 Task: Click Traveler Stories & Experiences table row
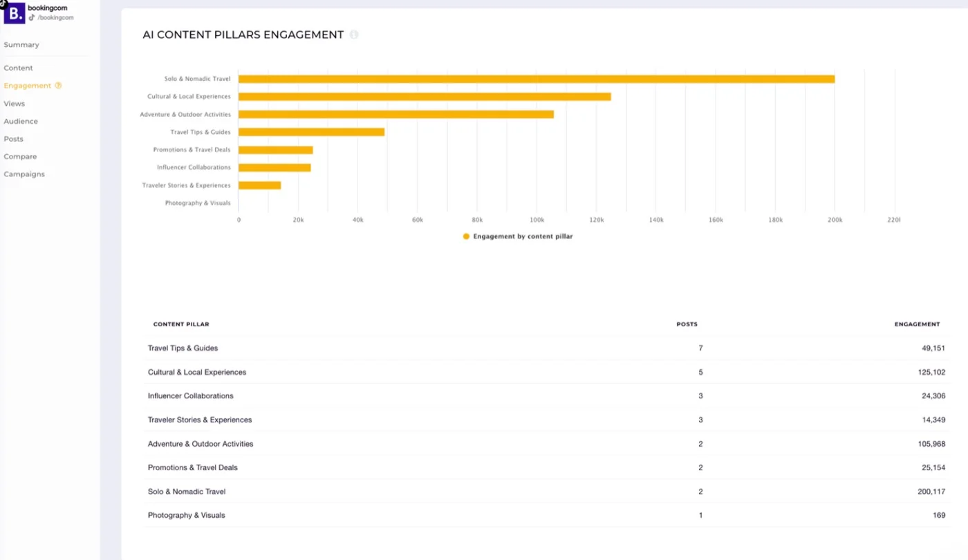tap(546, 420)
